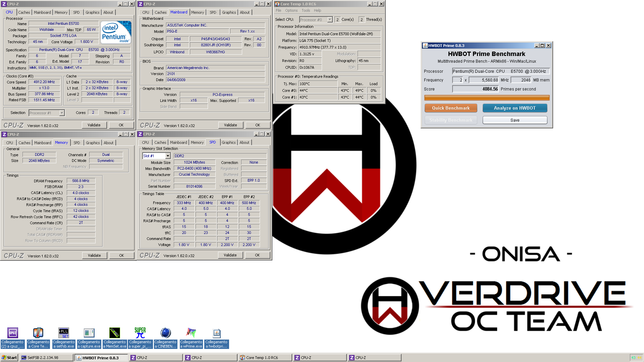Select the About tab in CPU-Z SPD window
Image resolution: width=644 pixels, height=362 pixels.
point(244,142)
